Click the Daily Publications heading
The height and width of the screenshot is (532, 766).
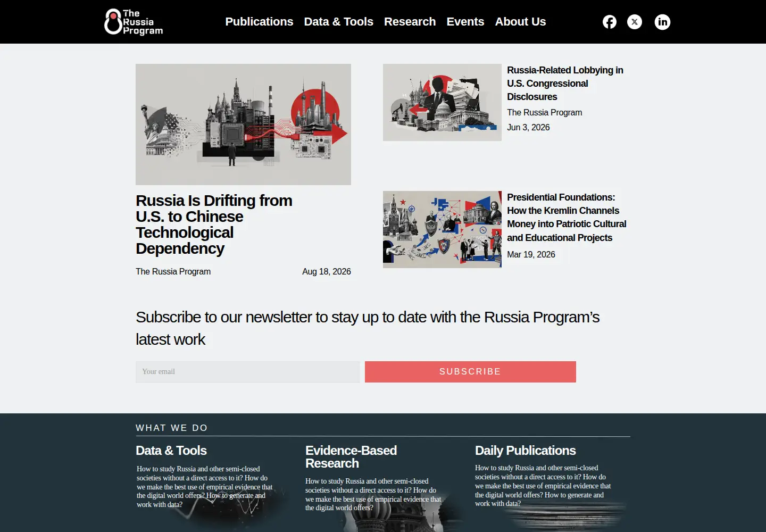(x=526, y=451)
